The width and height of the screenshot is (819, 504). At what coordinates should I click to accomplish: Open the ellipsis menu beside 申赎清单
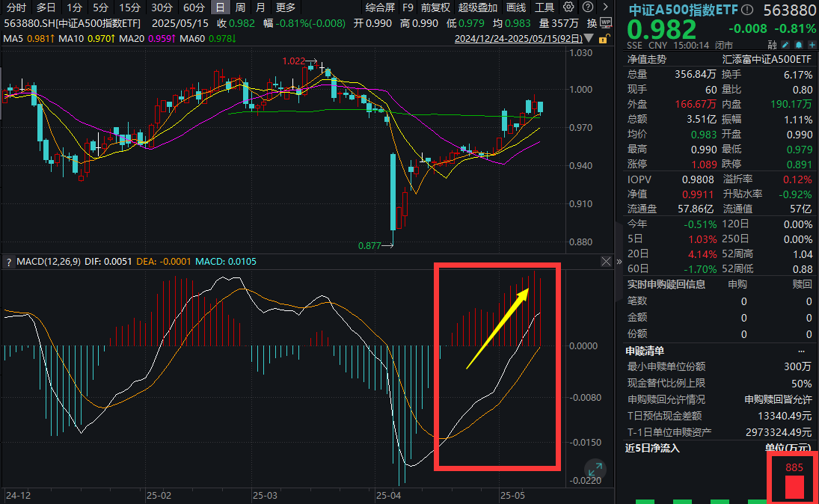coord(802,351)
